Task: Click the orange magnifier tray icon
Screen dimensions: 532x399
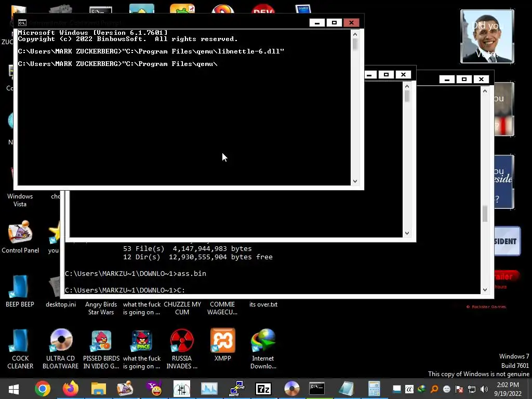Action: pos(434,389)
